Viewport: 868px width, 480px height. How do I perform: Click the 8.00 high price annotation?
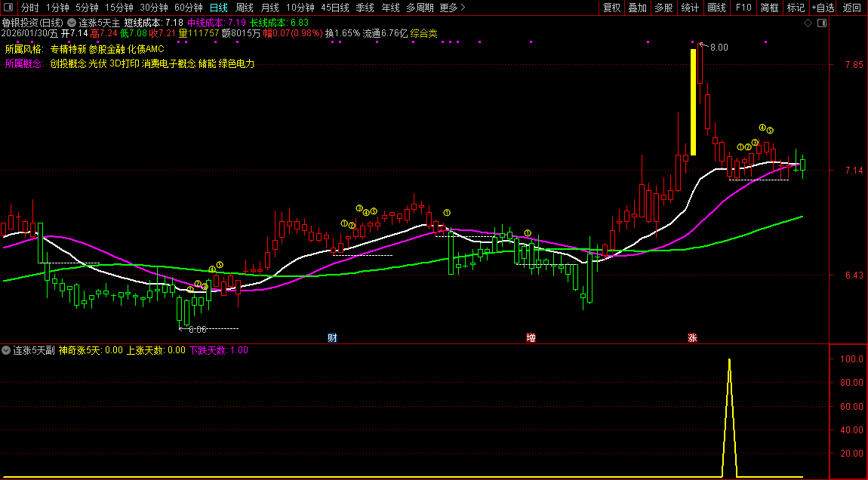[719, 48]
